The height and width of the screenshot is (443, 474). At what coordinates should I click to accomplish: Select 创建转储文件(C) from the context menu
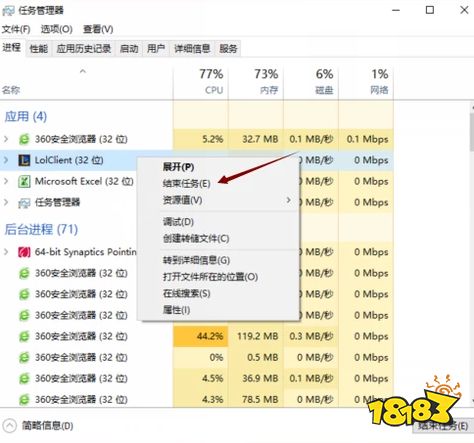tap(196, 239)
